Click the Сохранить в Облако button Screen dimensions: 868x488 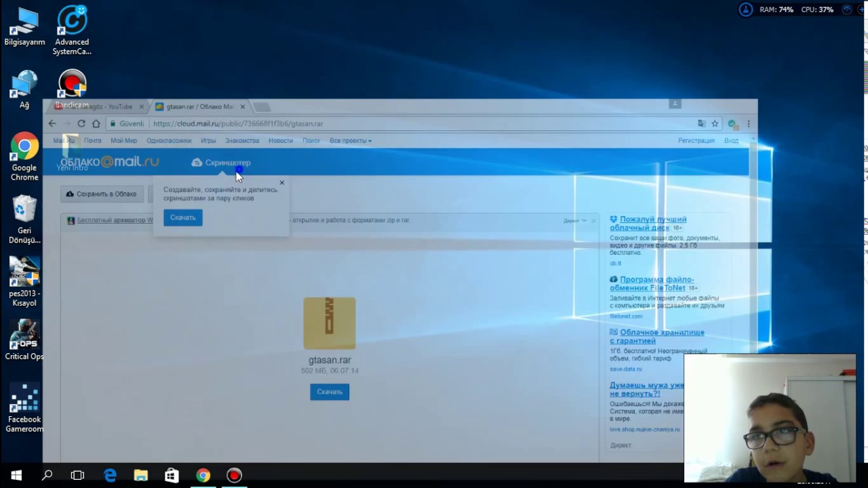pyautogui.click(x=102, y=194)
